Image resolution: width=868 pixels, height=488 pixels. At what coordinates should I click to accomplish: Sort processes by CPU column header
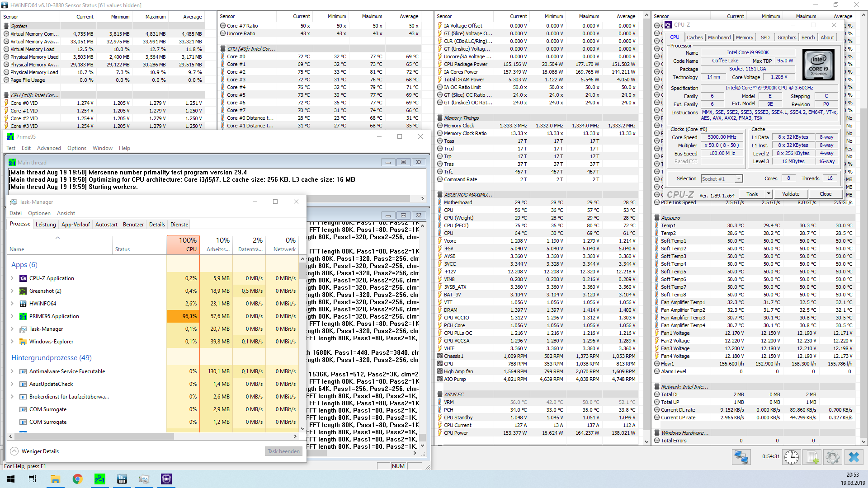pos(184,244)
